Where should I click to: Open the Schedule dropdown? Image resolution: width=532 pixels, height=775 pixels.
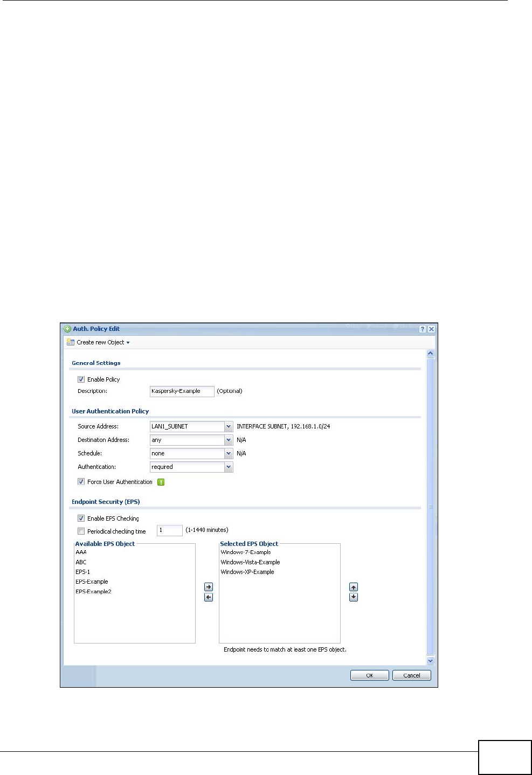pos(229,453)
